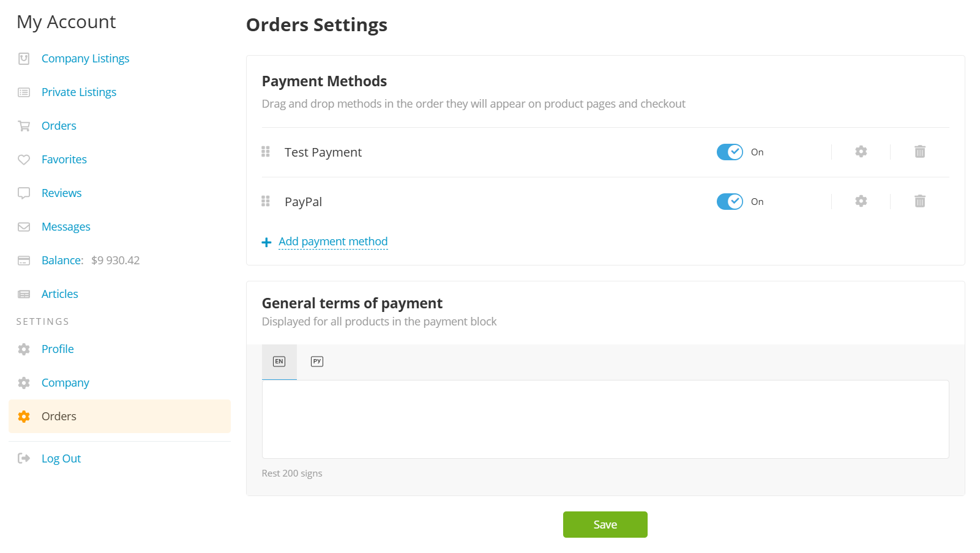980x553 pixels.
Task: Delete the Test Payment method
Action: tap(919, 152)
